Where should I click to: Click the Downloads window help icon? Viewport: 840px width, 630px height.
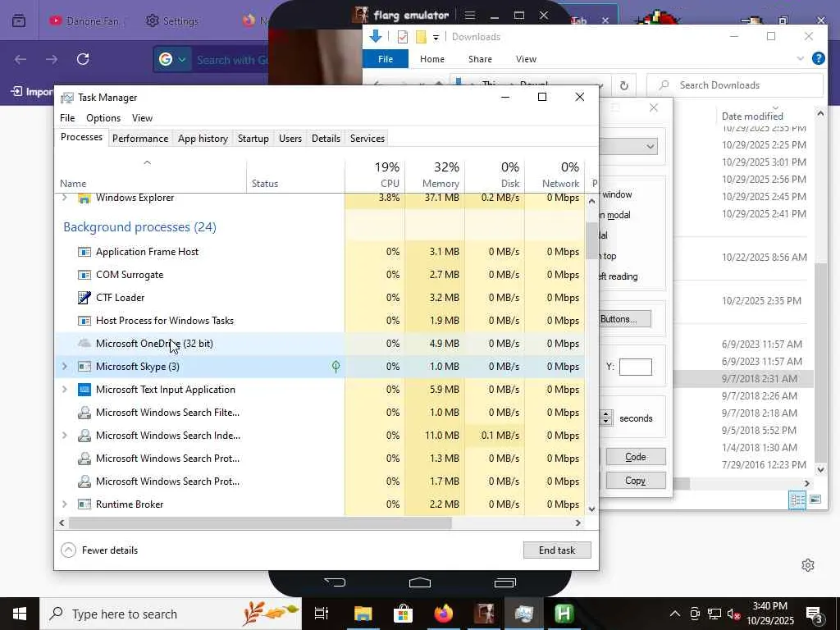click(818, 58)
